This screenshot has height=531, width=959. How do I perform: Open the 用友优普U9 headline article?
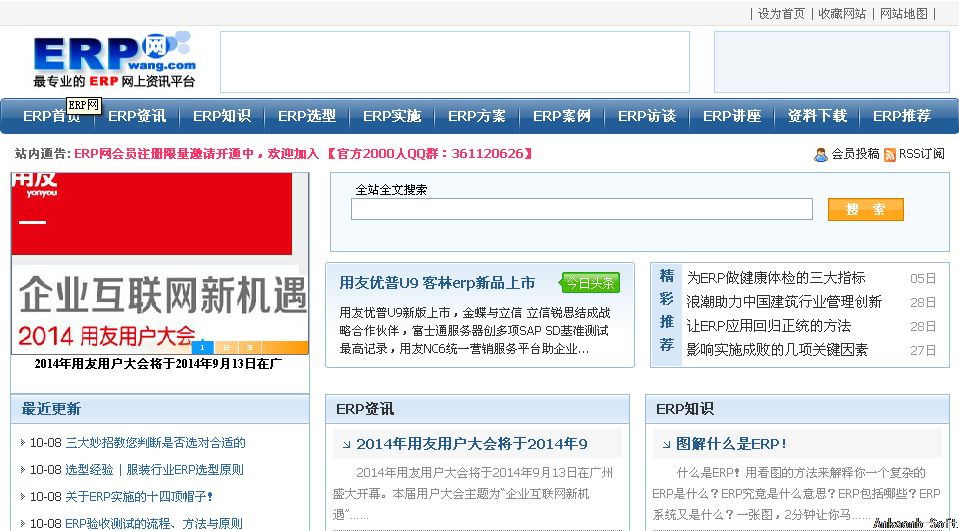pos(437,283)
